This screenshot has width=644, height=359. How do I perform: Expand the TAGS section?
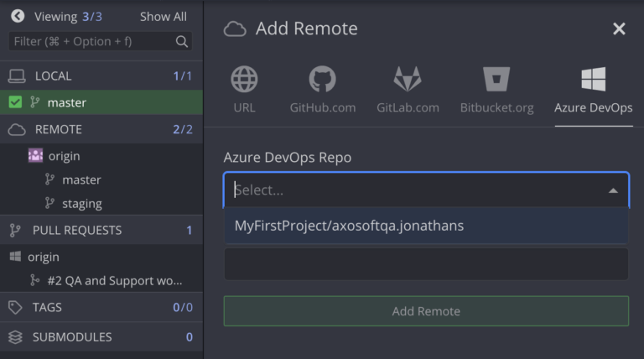[47, 307]
